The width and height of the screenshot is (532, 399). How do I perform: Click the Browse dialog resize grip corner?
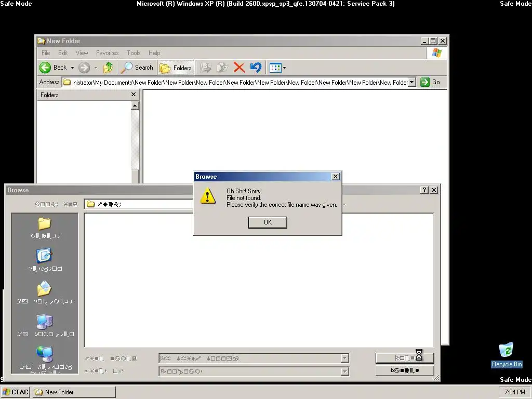tap(436, 378)
